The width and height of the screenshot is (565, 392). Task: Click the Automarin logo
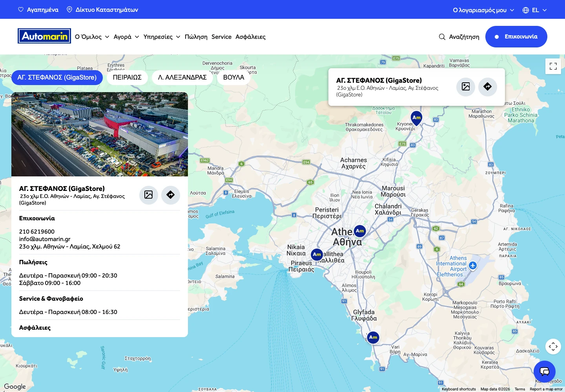click(x=44, y=36)
